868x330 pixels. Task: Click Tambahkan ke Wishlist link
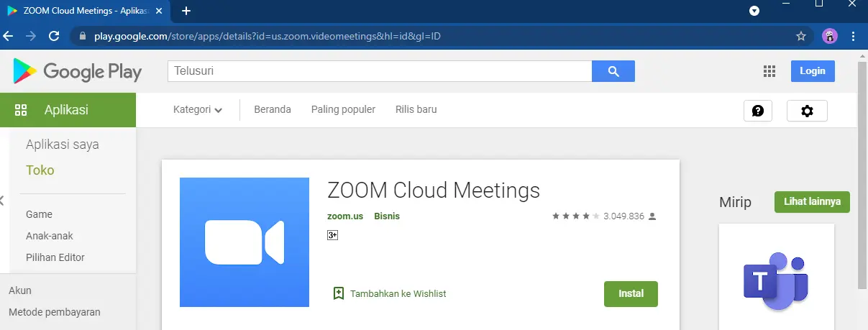(x=398, y=293)
